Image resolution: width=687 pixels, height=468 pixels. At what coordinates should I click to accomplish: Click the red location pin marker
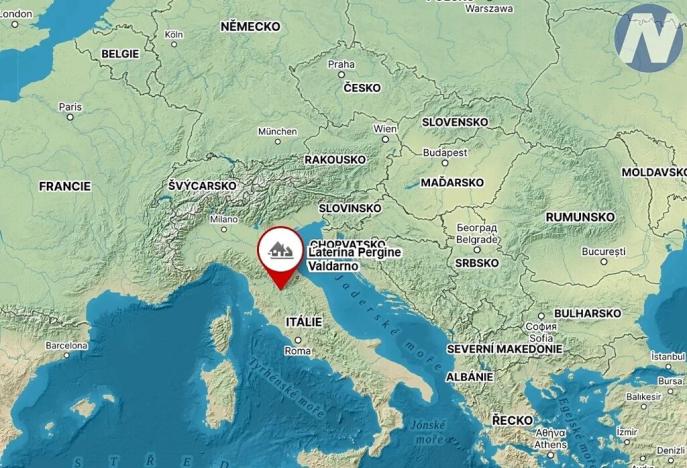click(280, 258)
